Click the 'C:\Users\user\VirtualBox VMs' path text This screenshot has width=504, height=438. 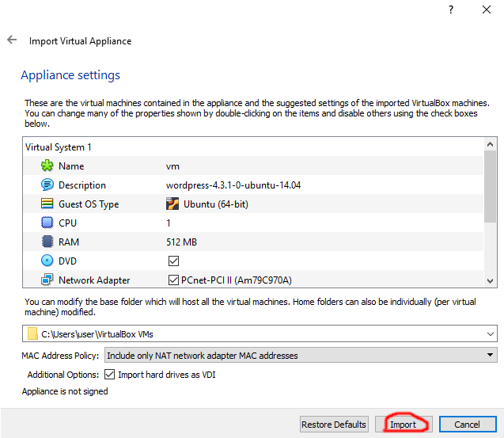click(97, 334)
